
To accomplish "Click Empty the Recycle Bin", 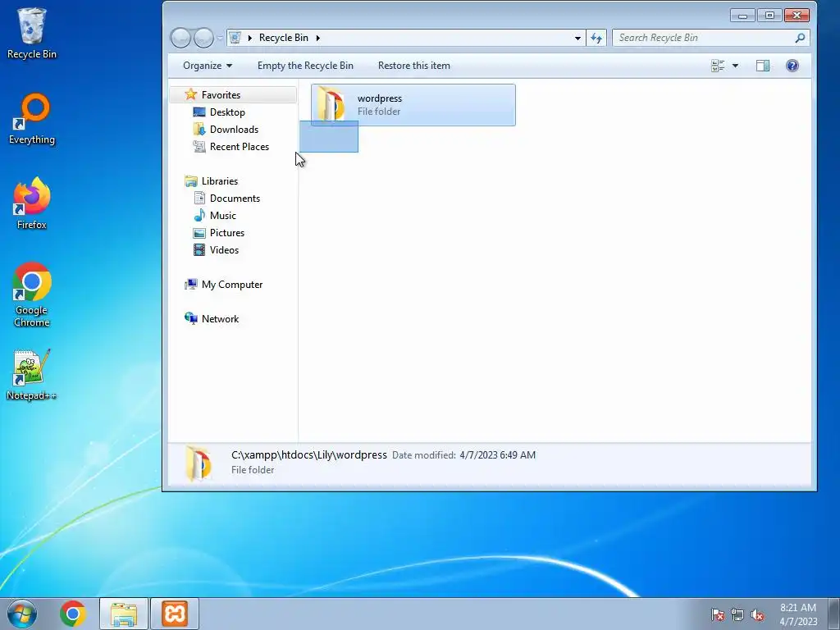I will tap(305, 66).
